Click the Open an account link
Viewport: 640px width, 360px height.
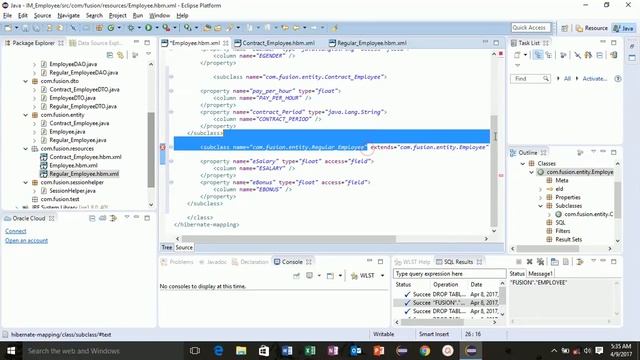tap(27, 240)
